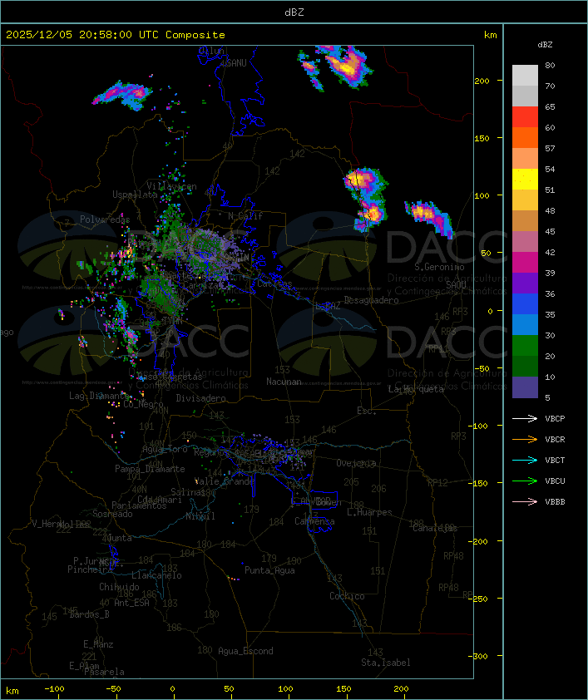588x700 pixels.
Task: Click the orange VBCR arrow icon
Action: pos(525,439)
